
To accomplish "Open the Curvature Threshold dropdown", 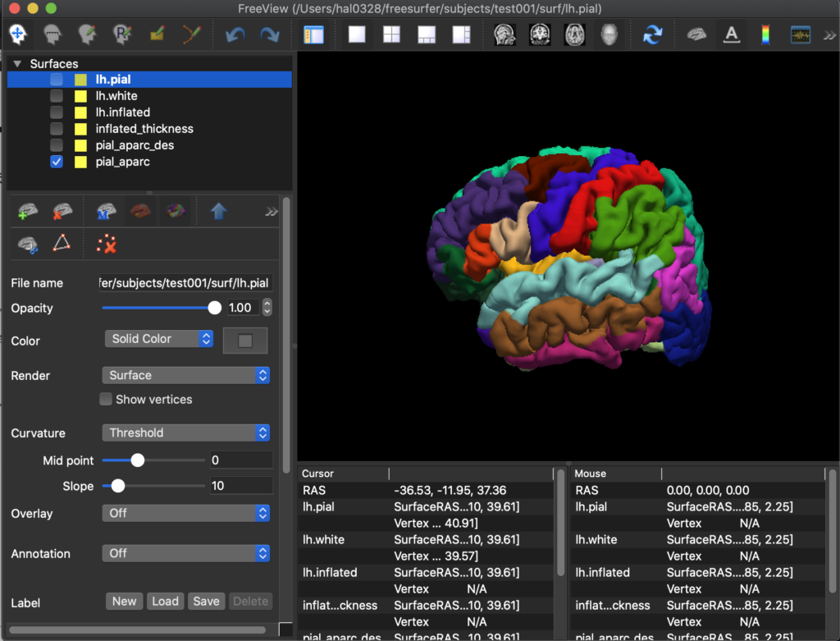I will (186, 433).
